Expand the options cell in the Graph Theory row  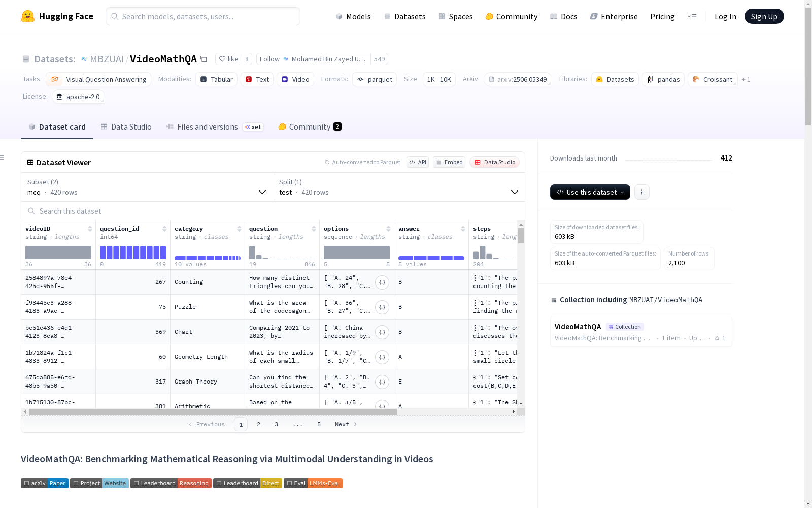(x=382, y=382)
